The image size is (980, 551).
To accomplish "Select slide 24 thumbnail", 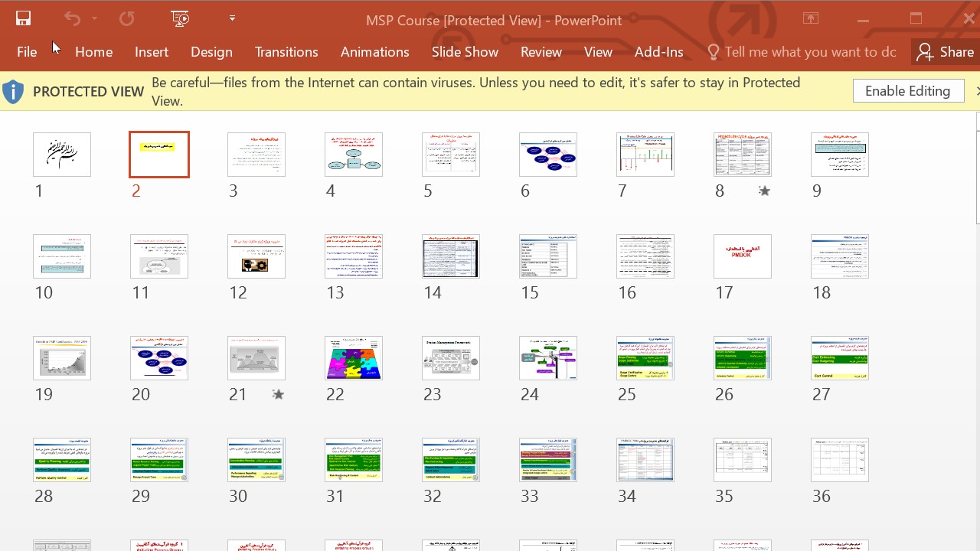I will (x=548, y=358).
